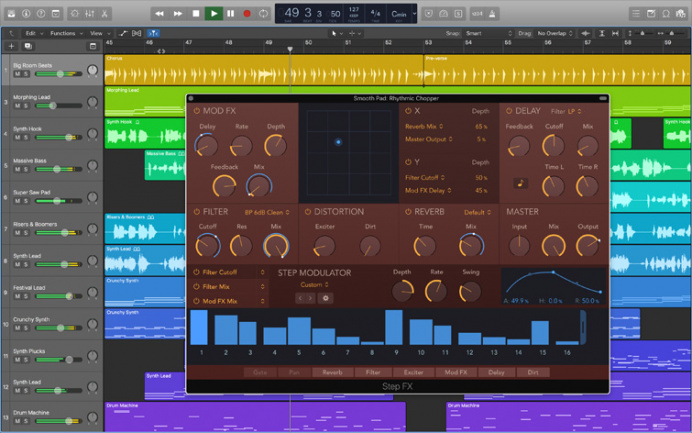Open the Mod FX Delay target dropdown
The width and height of the screenshot is (692, 433).
click(x=428, y=190)
